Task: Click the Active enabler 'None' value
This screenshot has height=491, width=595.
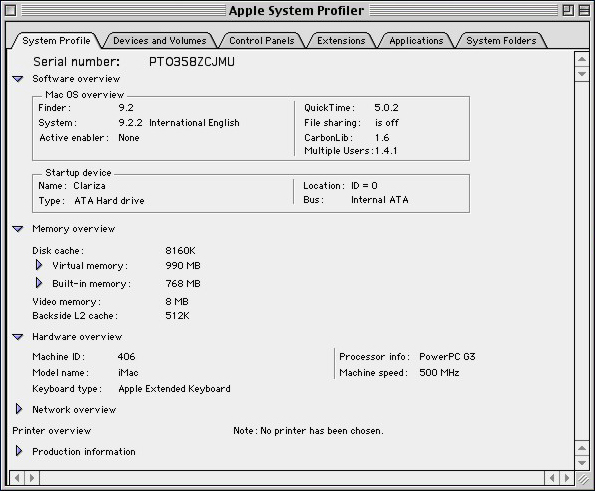Action: [x=129, y=138]
